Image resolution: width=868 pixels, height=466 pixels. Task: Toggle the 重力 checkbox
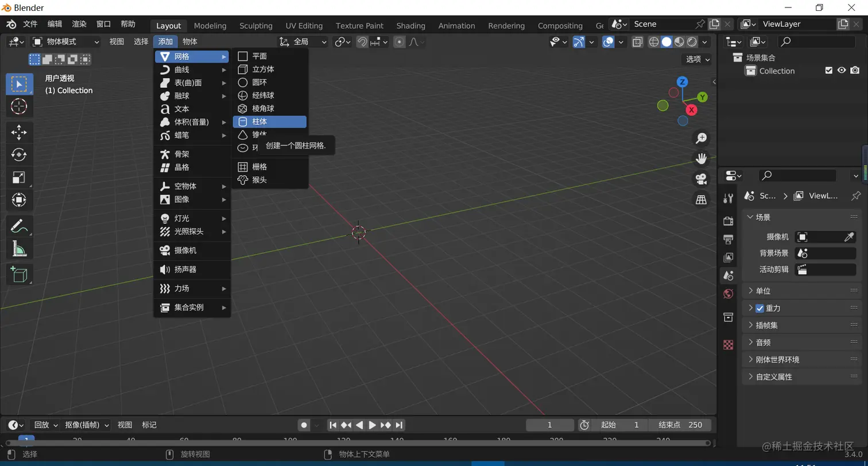760,308
